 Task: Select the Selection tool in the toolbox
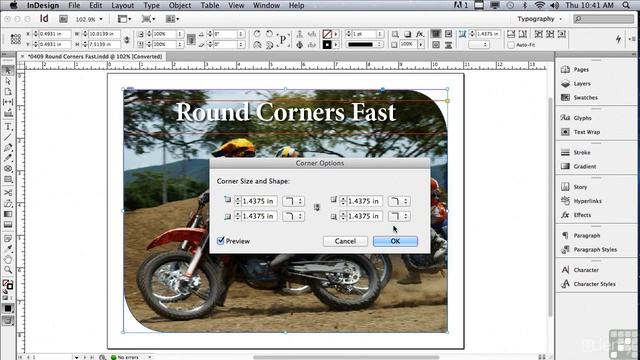tap(8, 71)
